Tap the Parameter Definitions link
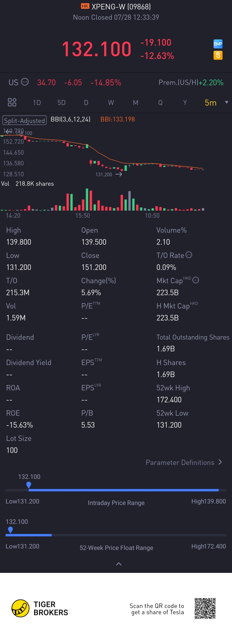The height and width of the screenshot is (644, 232). click(180, 463)
